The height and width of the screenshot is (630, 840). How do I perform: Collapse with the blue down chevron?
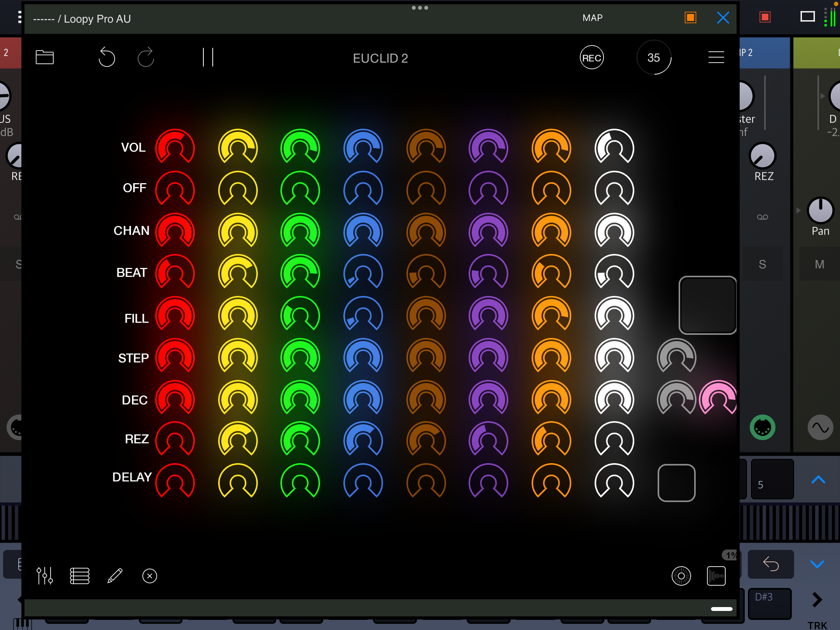coord(817,564)
